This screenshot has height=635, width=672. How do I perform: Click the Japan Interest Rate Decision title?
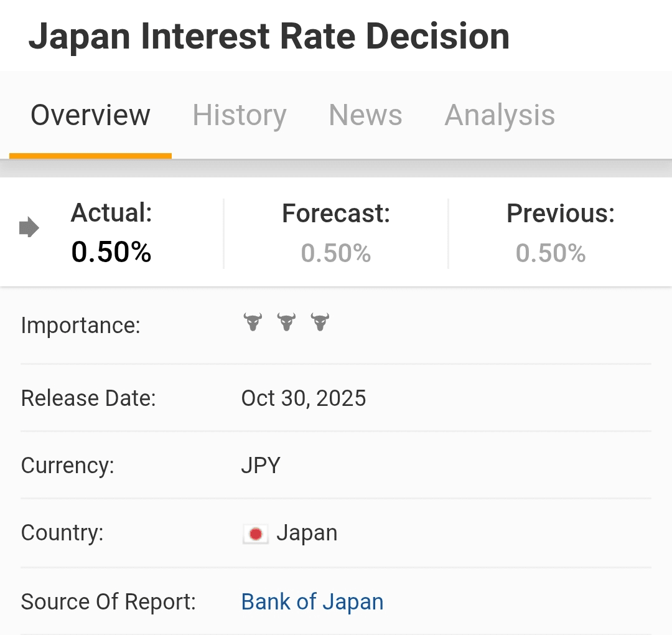pyautogui.click(x=269, y=37)
